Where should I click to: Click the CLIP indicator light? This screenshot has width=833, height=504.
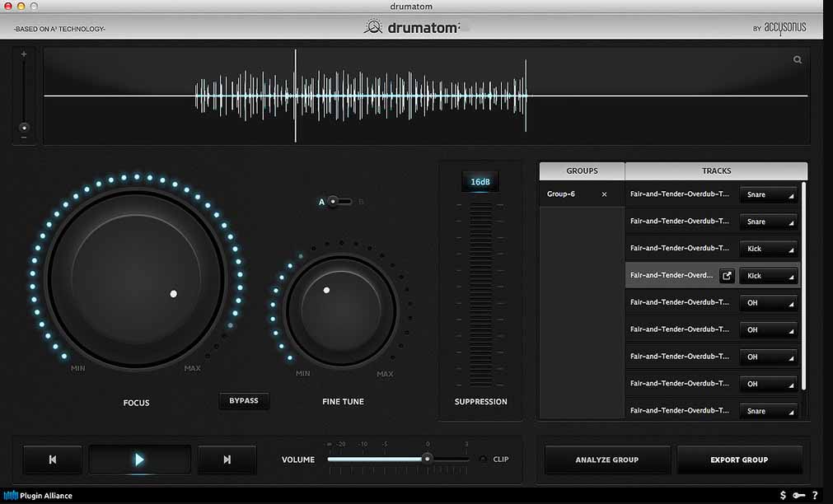click(x=483, y=460)
